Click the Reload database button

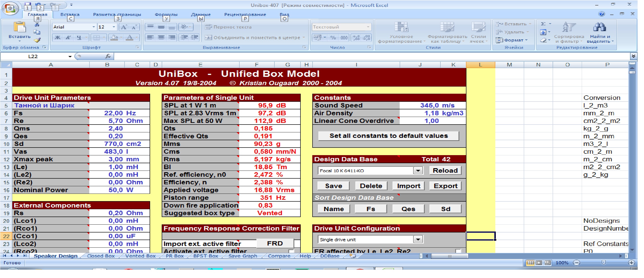[x=445, y=171]
